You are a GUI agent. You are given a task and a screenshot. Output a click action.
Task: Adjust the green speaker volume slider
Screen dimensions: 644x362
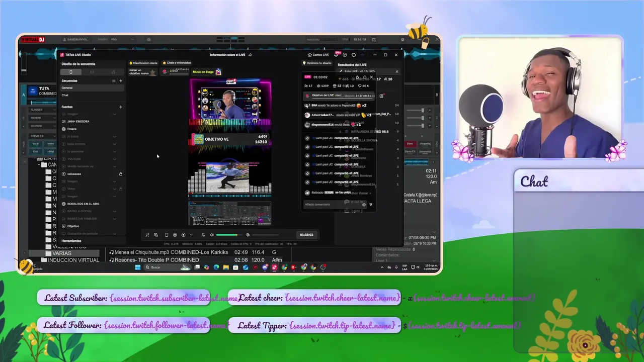228,235
